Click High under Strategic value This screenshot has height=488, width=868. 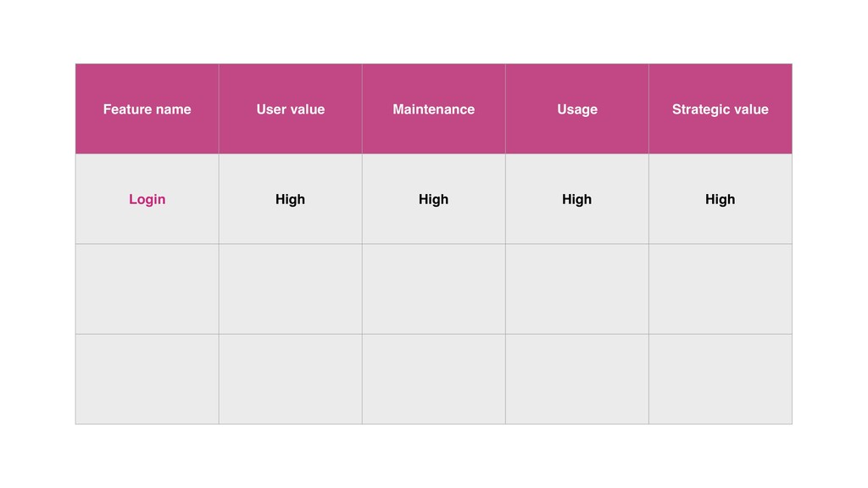point(720,199)
